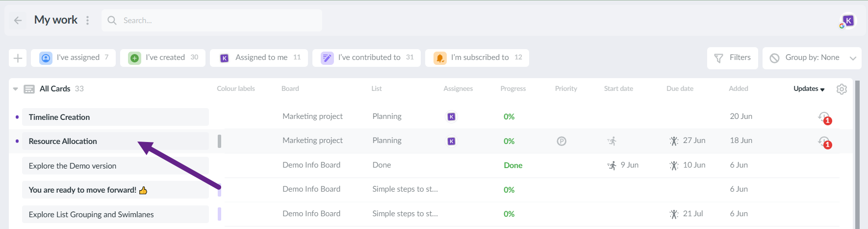Click the priority icon on Resource Allocation
This screenshot has height=229, width=868.
tap(562, 141)
